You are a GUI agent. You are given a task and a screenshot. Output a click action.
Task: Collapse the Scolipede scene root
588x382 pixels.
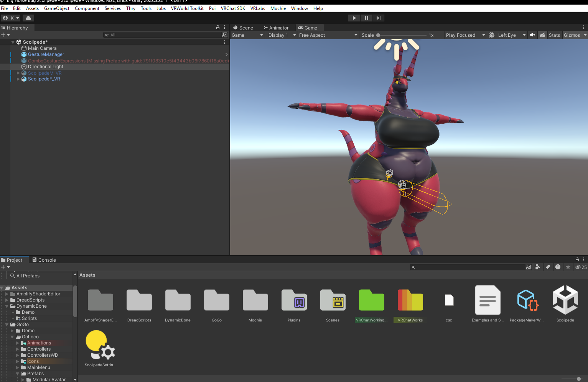click(x=13, y=42)
